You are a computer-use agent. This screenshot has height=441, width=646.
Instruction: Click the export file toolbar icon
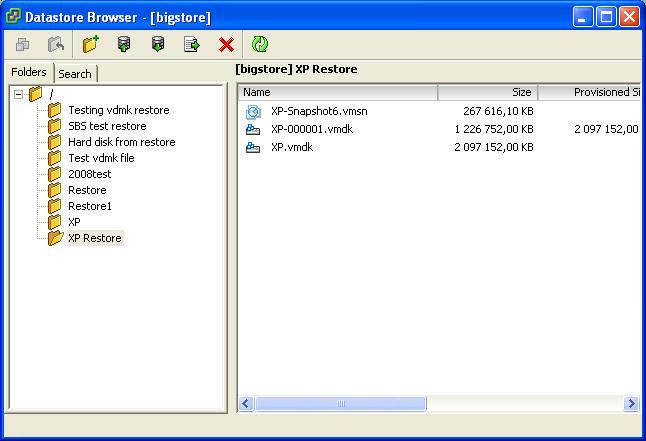point(192,44)
